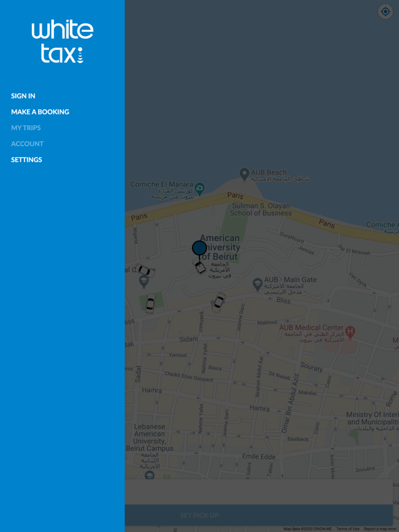Click AUB Medical Center hospital marker
This screenshot has width=399, height=532.
pyautogui.click(x=350, y=332)
